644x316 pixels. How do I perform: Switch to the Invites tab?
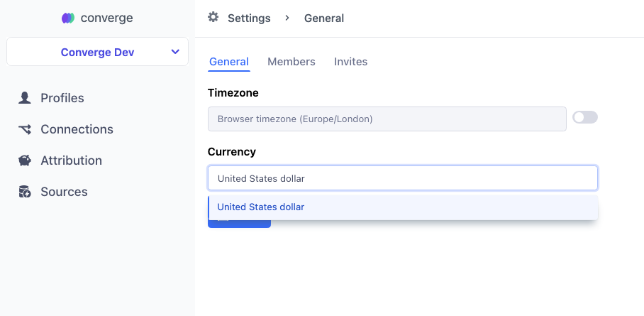(350, 62)
